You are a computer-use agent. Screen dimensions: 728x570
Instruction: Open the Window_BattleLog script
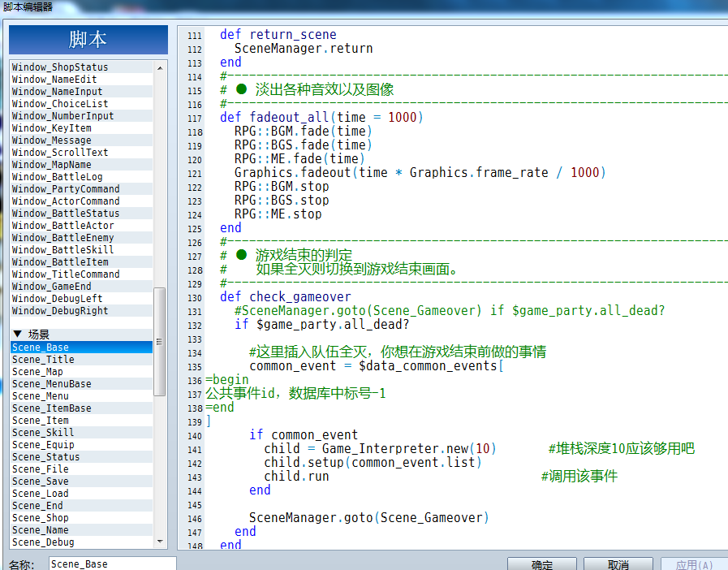click(x=81, y=176)
